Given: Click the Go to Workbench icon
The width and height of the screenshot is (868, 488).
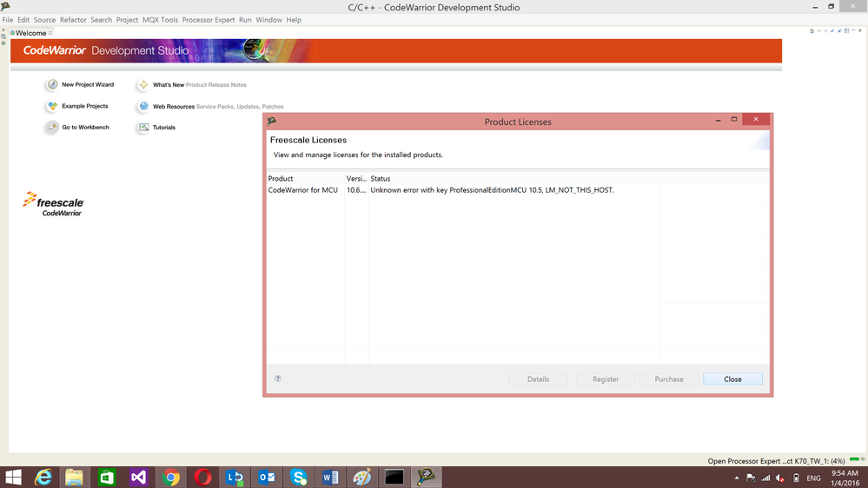Looking at the screenshot, I should [52, 128].
